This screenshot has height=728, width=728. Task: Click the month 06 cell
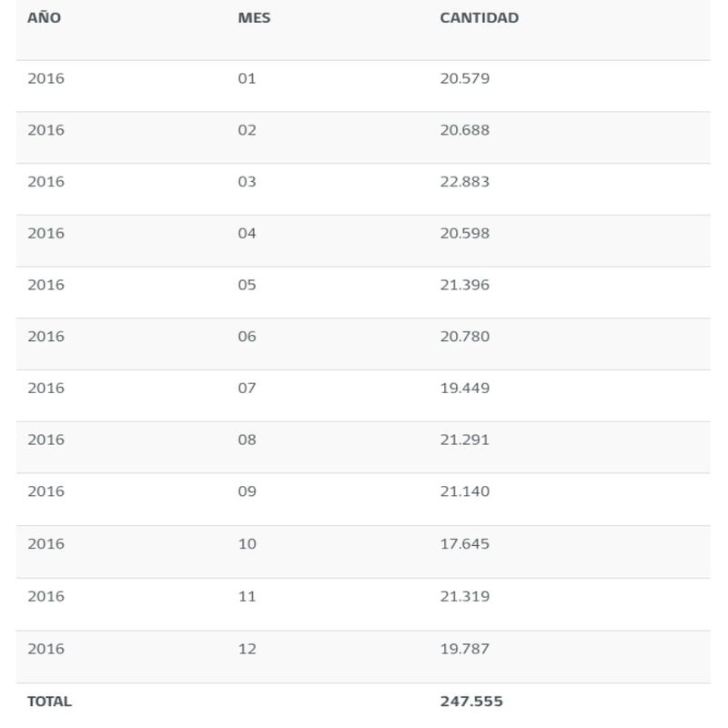(247, 336)
